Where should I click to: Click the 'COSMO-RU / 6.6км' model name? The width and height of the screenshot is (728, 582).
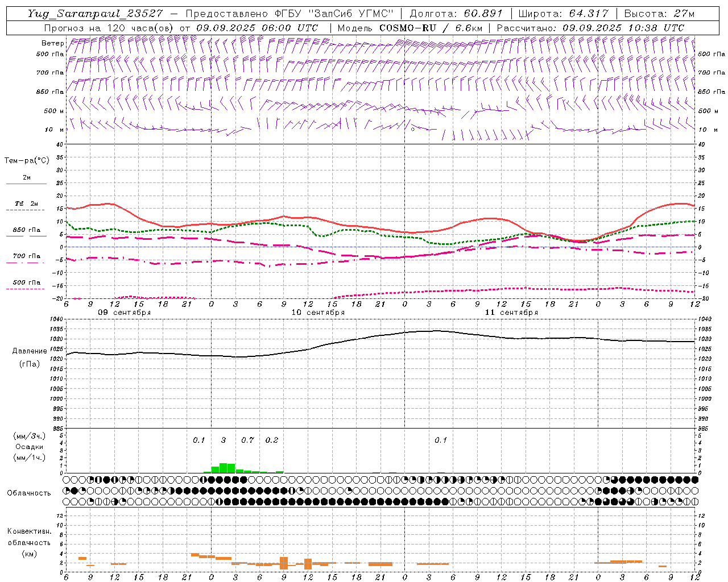(x=431, y=28)
